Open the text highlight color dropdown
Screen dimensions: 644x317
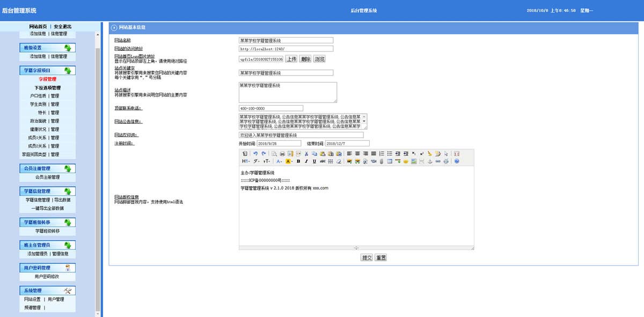(x=289, y=161)
